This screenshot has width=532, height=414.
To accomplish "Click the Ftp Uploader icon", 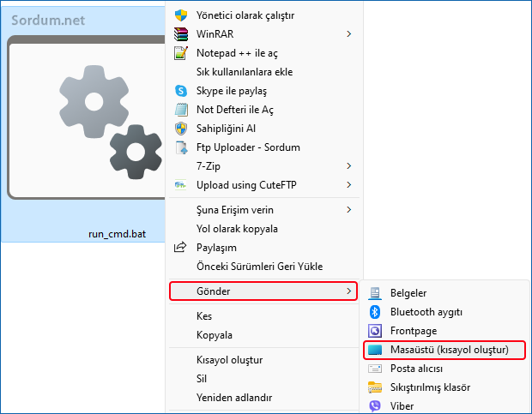I will pyautogui.click(x=180, y=147).
